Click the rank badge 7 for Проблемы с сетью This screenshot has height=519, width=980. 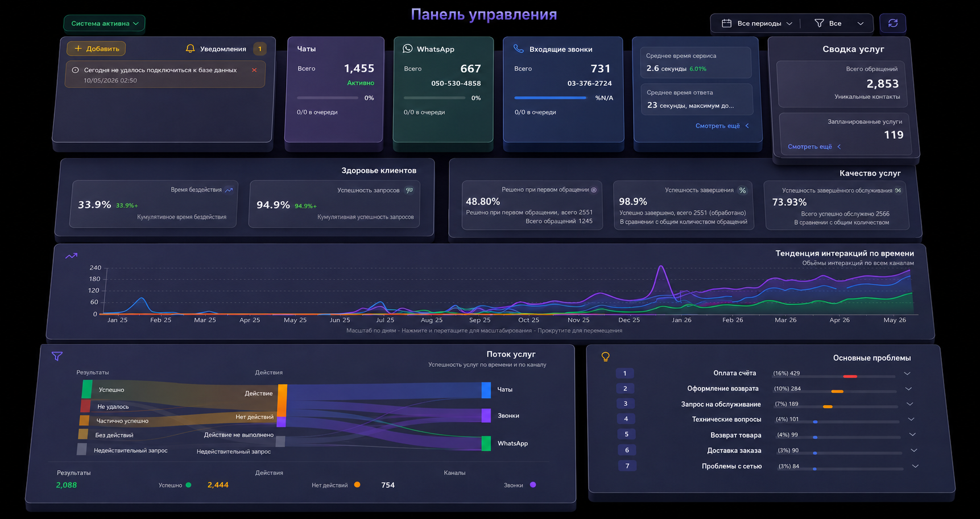627,466
